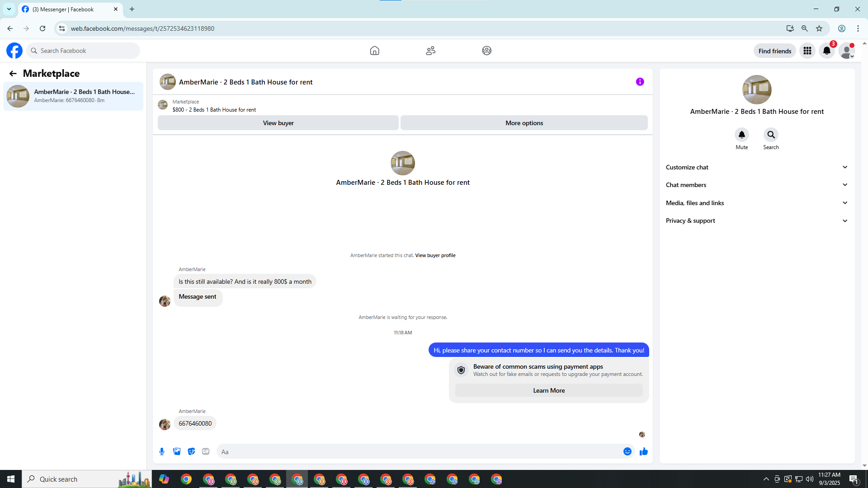The height and width of the screenshot is (488, 868).
Task: Click the centered listing photo in chat
Action: coord(403,163)
